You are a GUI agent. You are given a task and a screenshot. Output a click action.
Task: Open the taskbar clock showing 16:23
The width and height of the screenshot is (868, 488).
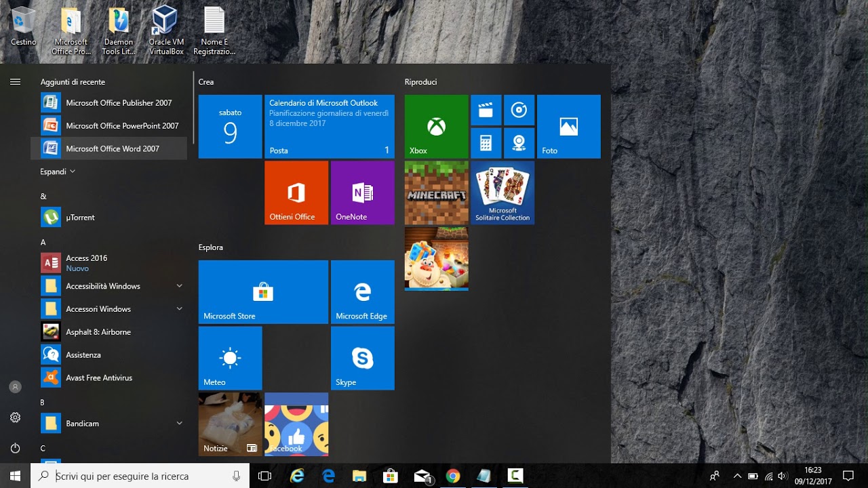[812, 476]
